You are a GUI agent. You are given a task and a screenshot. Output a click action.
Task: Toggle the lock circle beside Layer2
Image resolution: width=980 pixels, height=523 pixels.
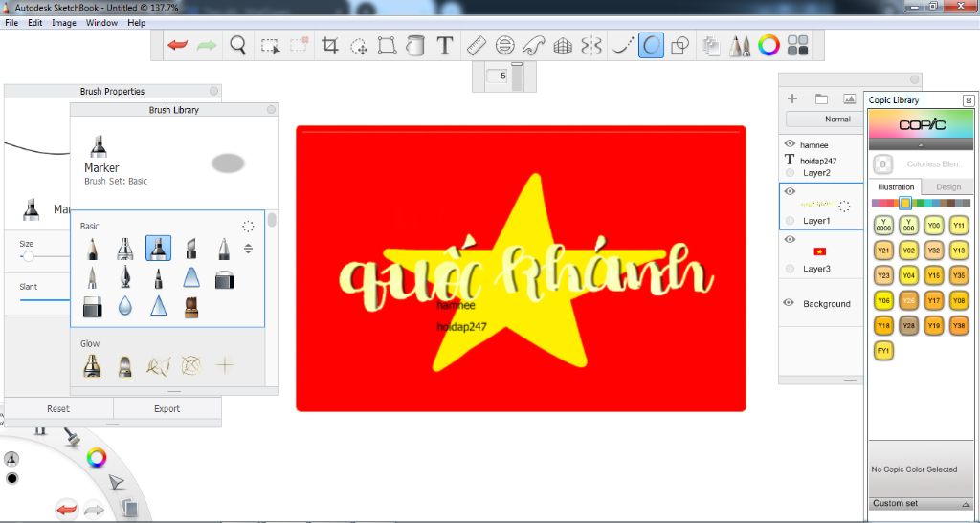coord(790,173)
